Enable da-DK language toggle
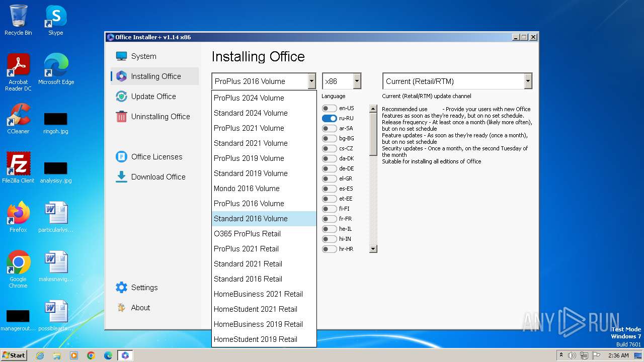644x362 pixels. point(330,158)
